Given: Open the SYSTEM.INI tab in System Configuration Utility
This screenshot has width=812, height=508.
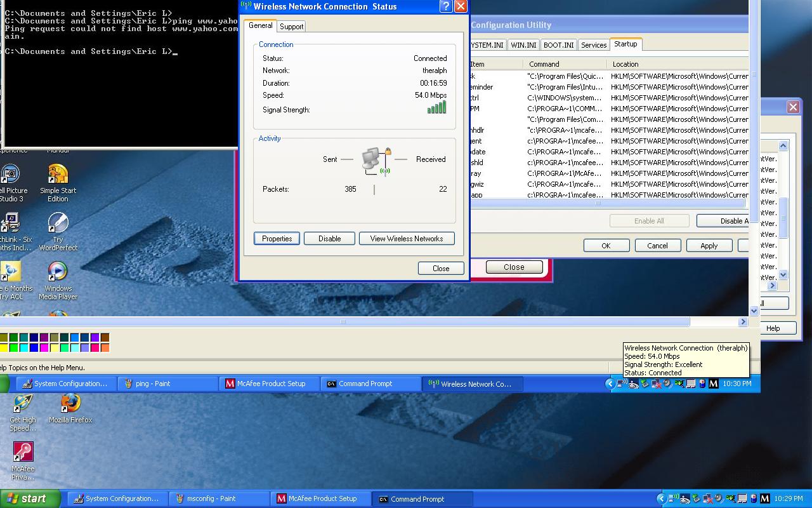Looking at the screenshot, I should (x=487, y=45).
